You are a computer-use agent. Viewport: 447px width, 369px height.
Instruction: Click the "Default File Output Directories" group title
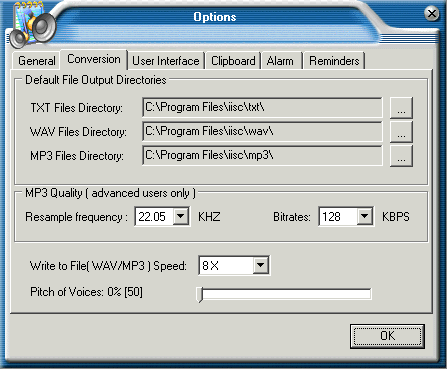click(x=96, y=80)
